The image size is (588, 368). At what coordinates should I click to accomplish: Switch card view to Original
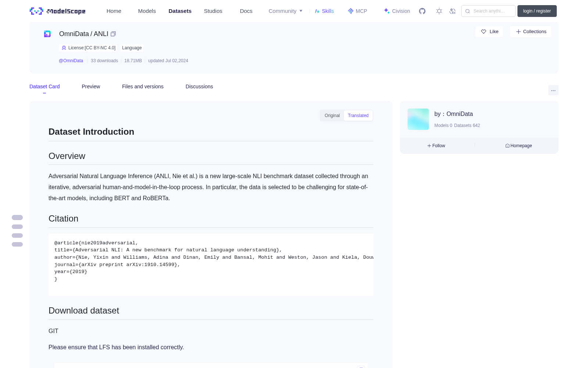tap(332, 116)
